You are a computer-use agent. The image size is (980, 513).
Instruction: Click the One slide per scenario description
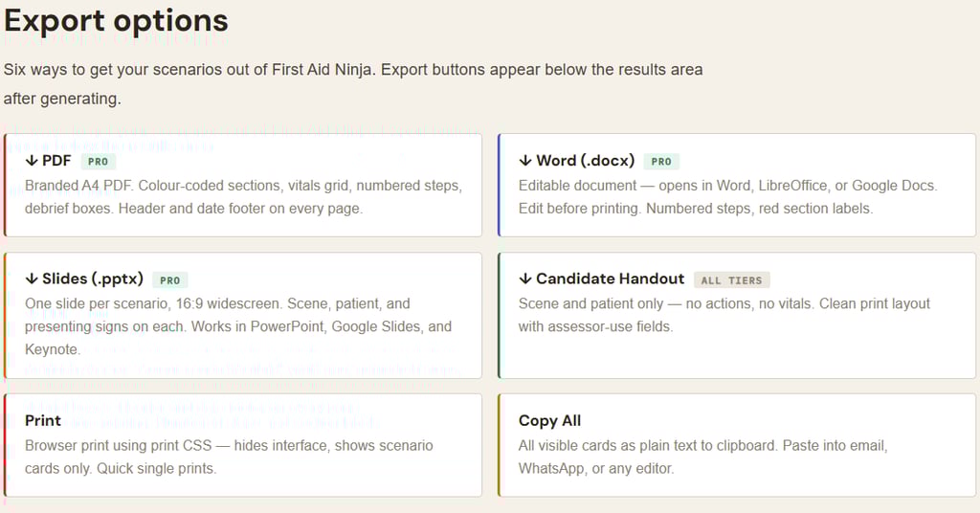coord(237,326)
